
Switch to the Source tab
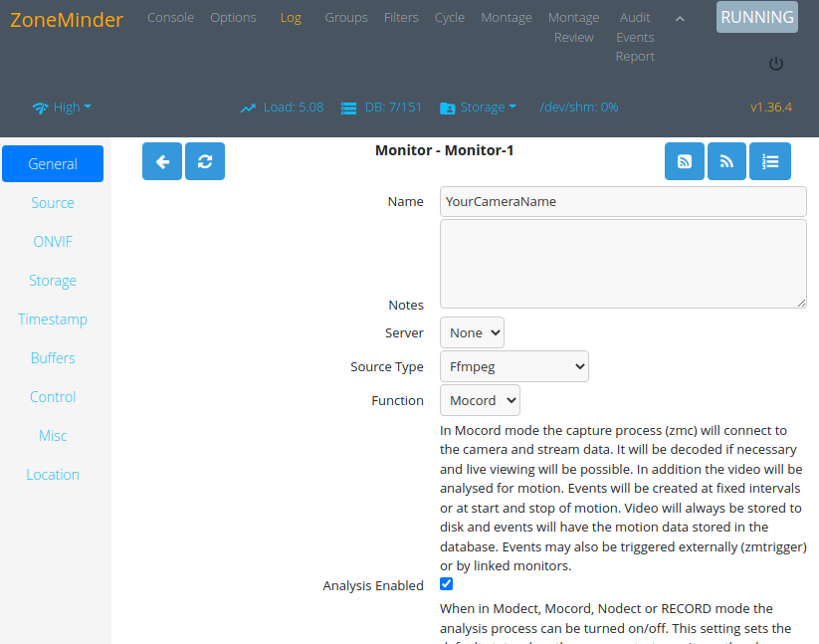53,203
